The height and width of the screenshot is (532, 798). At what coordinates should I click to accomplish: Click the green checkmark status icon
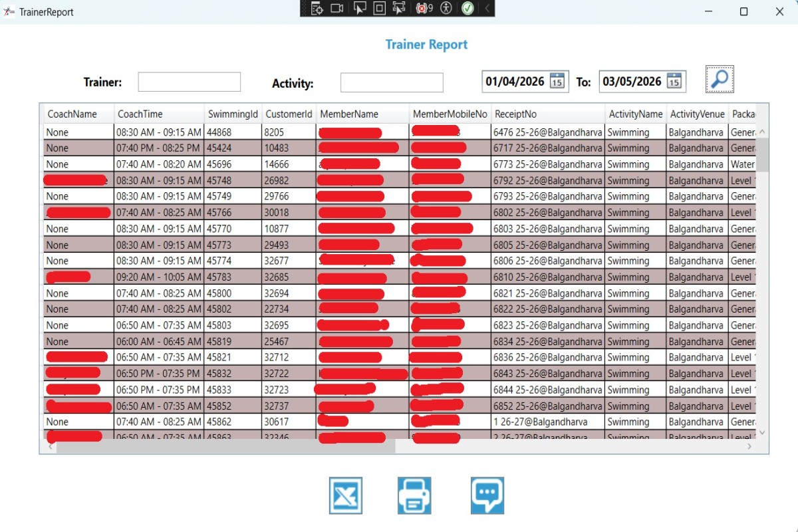click(x=467, y=8)
